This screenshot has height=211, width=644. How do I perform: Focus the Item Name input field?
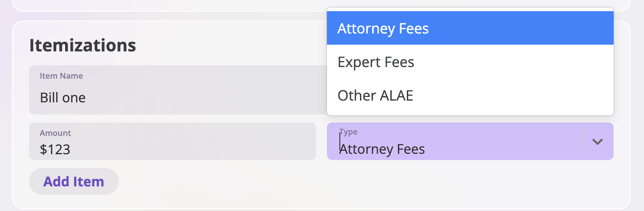click(178, 90)
